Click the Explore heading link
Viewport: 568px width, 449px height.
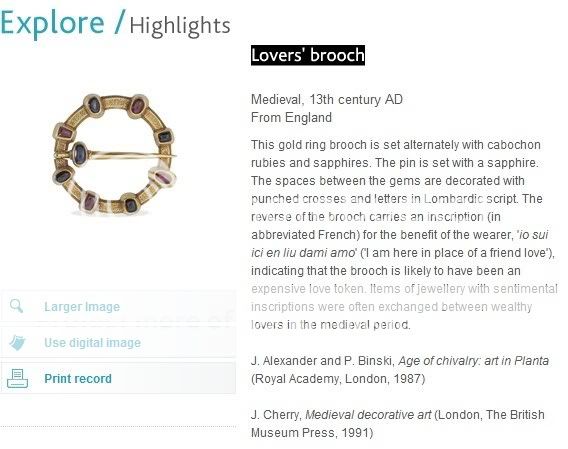click(x=53, y=23)
